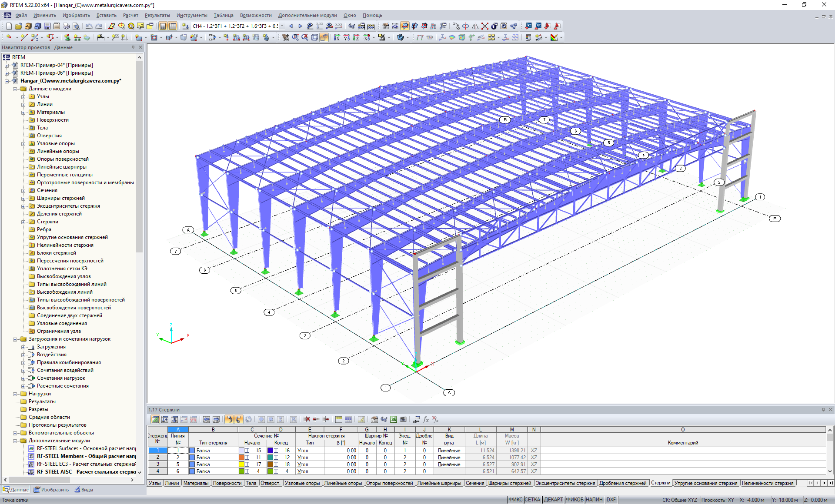This screenshot has height=504, width=835.
Task: Expand the Стержни tree node
Action: [23, 222]
